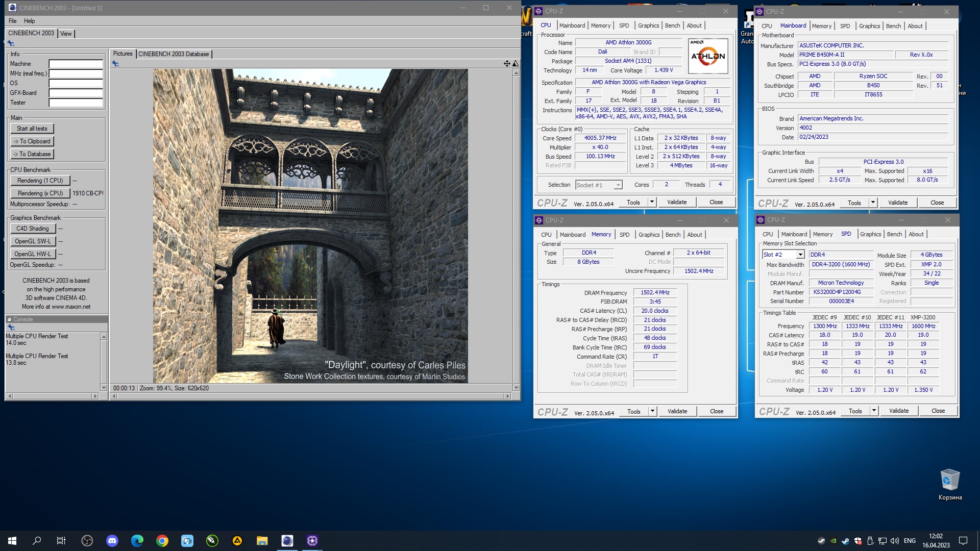The image size is (980, 551).
Task: Click the MHz (real freq.) input field
Action: (76, 73)
